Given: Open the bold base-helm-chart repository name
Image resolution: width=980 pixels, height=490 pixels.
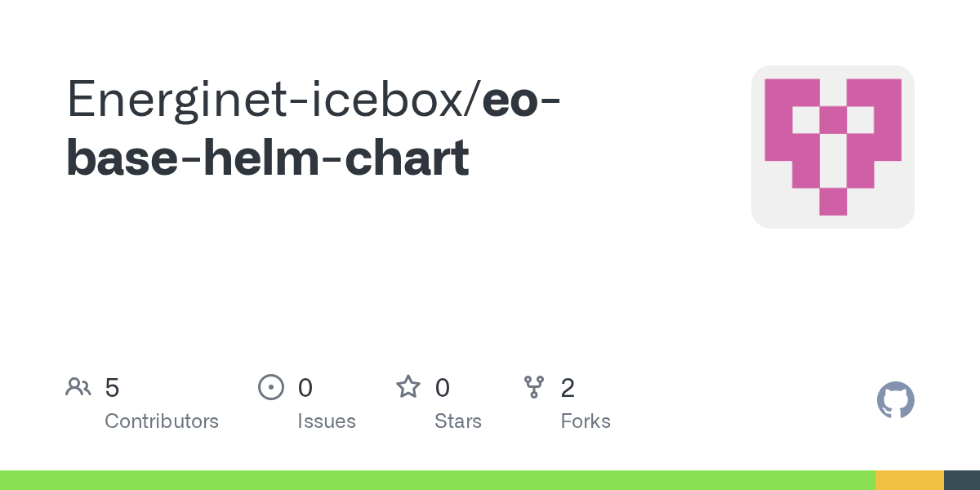Looking at the screenshot, I should click(x=268, y=158).
